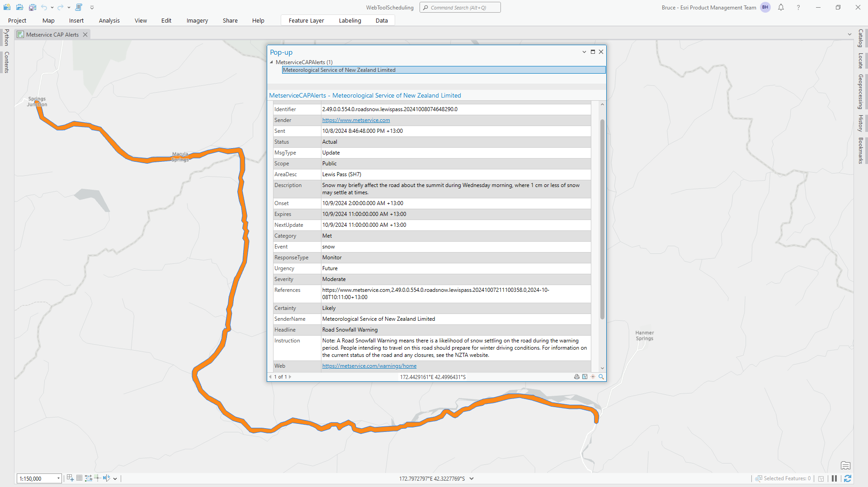
Task: Click the Undo arrow in Quick Access toolbar
Action: point(44,7)
